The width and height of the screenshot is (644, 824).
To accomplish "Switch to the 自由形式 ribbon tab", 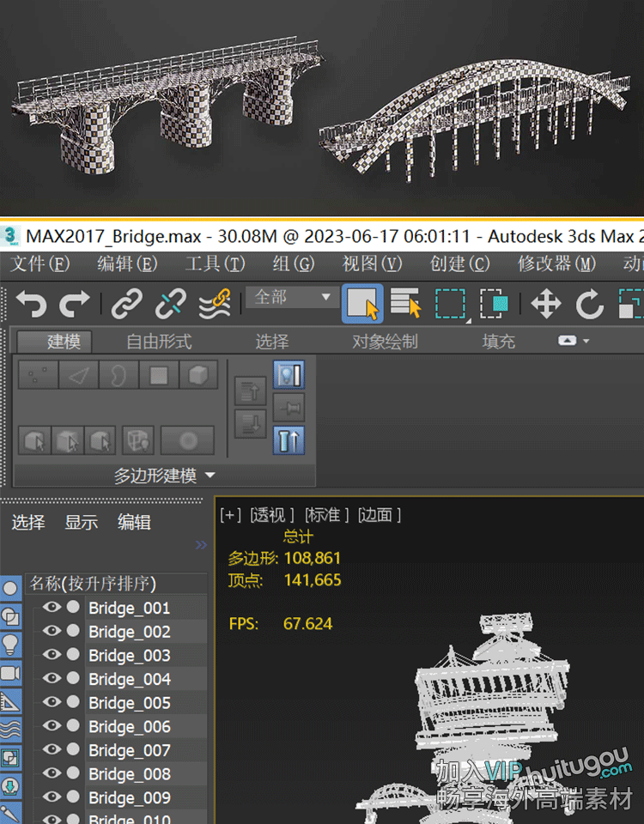I will click(159, 342).
